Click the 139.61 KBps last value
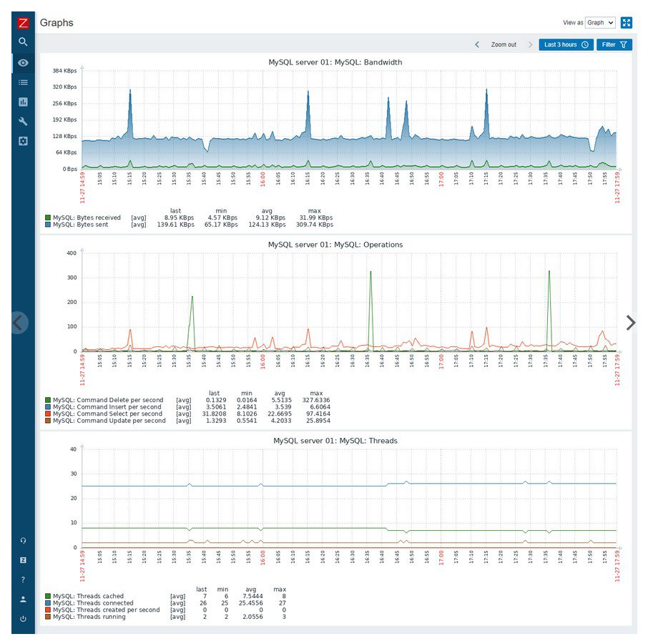This screenshot has height=644, width=648. tap(176, 225)
